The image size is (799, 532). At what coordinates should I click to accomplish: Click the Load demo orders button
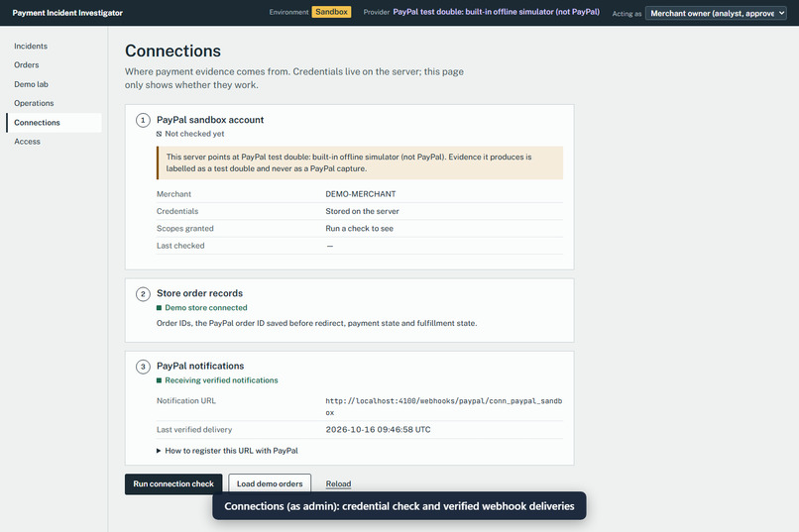[270, 483]
